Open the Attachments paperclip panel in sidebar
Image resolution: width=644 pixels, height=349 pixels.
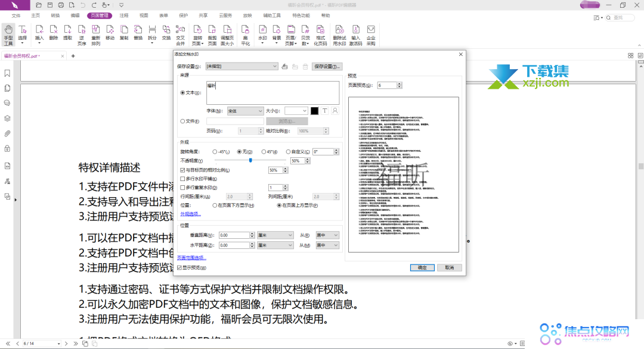click(7, 133)
